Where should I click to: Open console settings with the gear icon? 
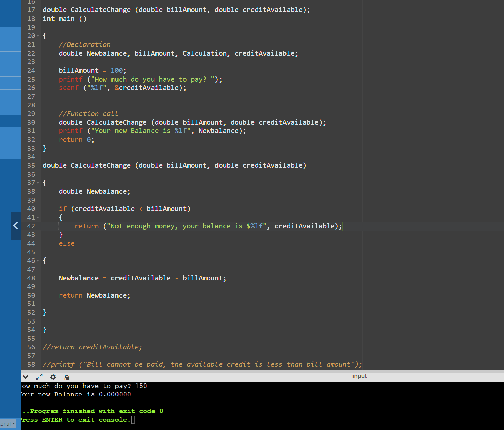tap(53, 377)
